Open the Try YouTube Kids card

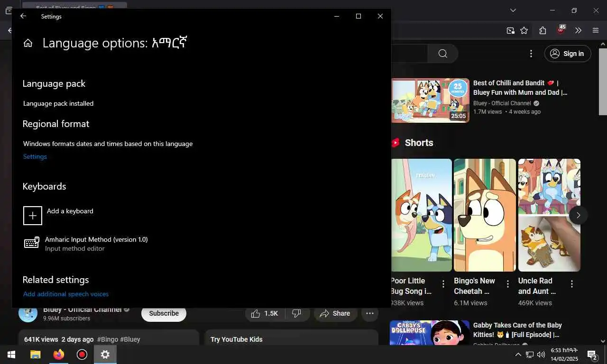pyautogui.click(x=291, y=338)
